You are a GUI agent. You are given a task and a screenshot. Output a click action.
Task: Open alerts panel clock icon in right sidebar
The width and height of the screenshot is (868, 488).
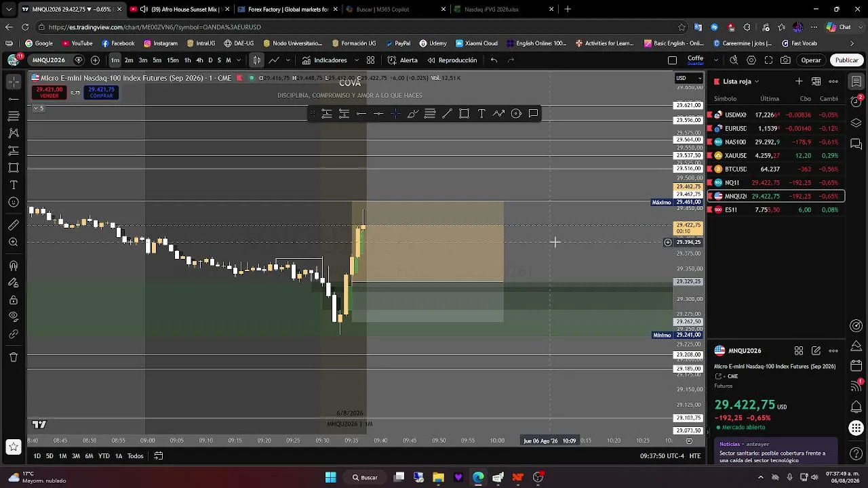(856, 102)
